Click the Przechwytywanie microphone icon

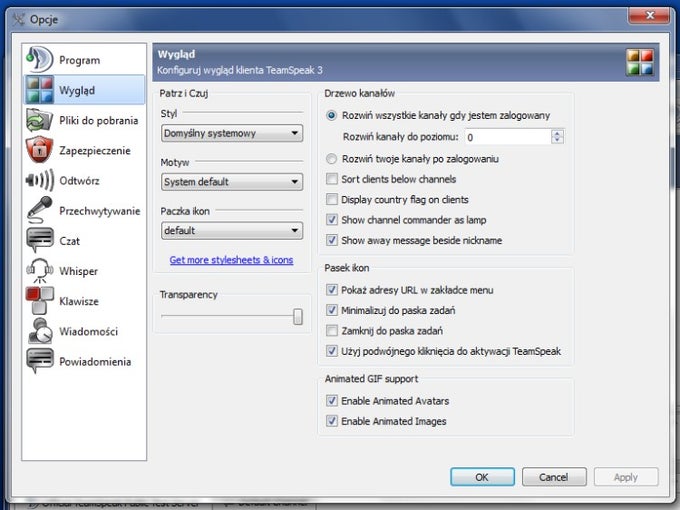[x=39, y=210]
